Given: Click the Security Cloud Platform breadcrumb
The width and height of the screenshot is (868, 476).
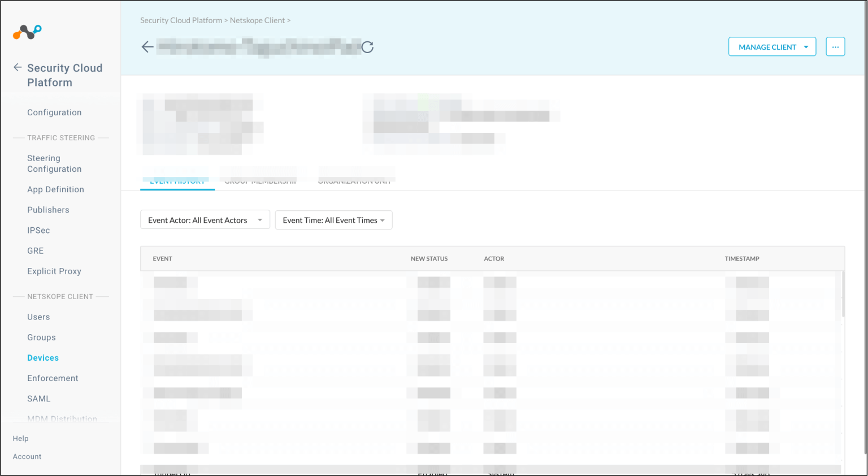Looking at the screenshot, I should (181, 20).
